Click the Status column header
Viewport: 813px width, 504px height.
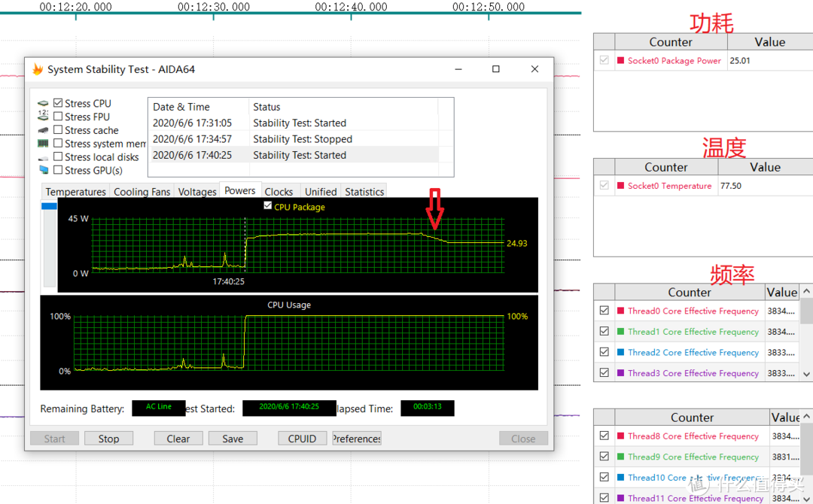[x=343, y=107]
